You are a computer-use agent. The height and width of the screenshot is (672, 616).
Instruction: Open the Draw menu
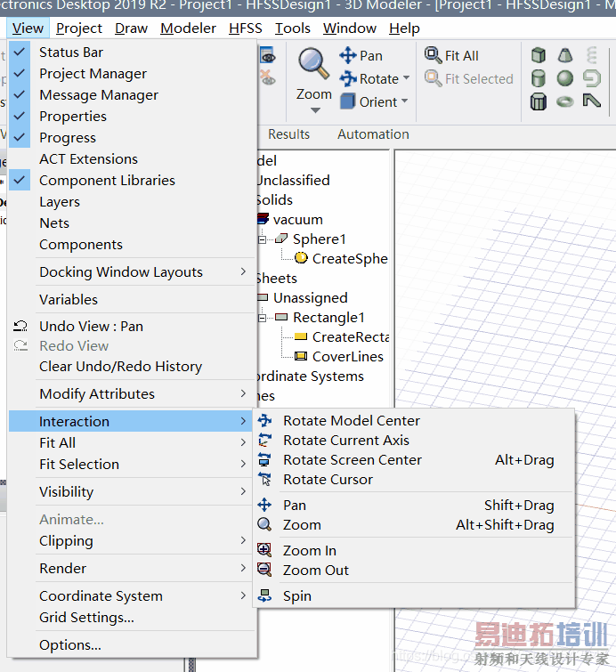(x=131, y=28)
